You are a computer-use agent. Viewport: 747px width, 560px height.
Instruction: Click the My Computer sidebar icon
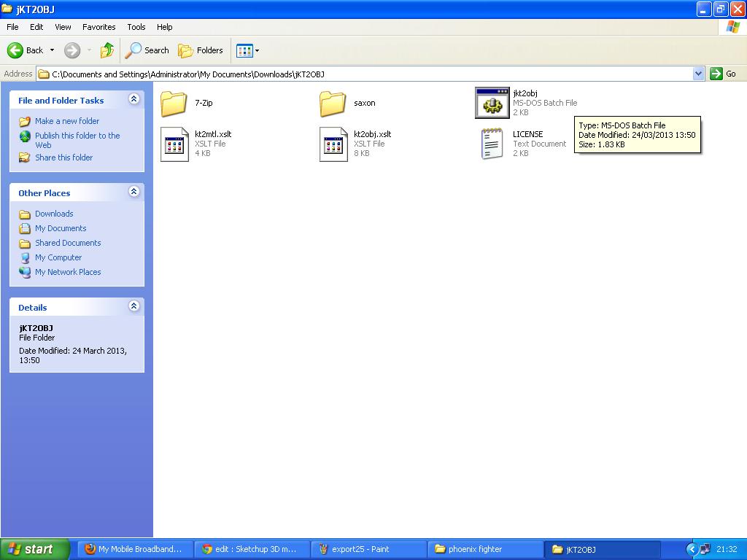pyautogui.click(x=25, y=257)
